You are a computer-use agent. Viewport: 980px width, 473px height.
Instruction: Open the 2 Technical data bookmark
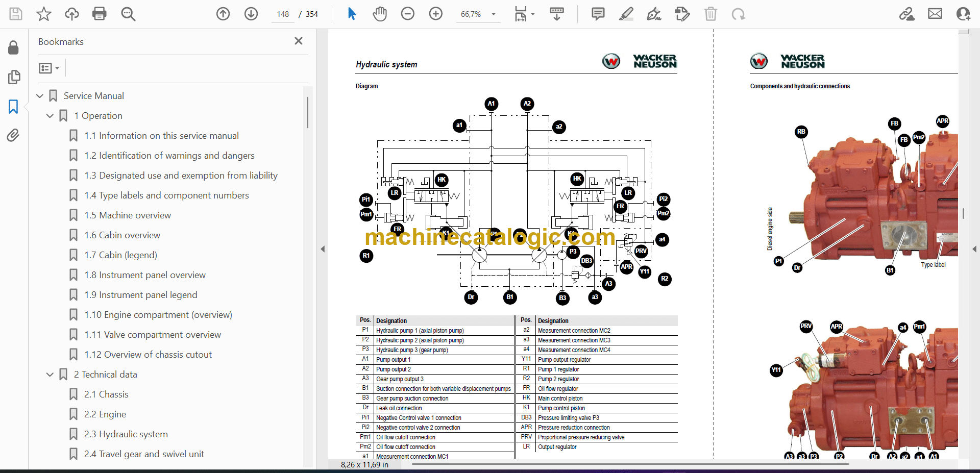click(105, 375)
